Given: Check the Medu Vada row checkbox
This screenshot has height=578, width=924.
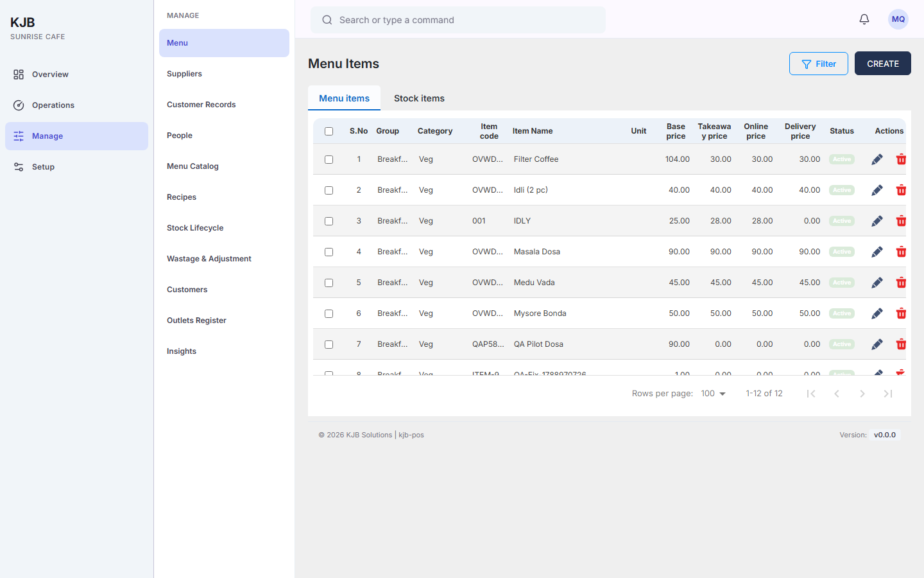Looking at the screenshot, I should coord(329,283).
